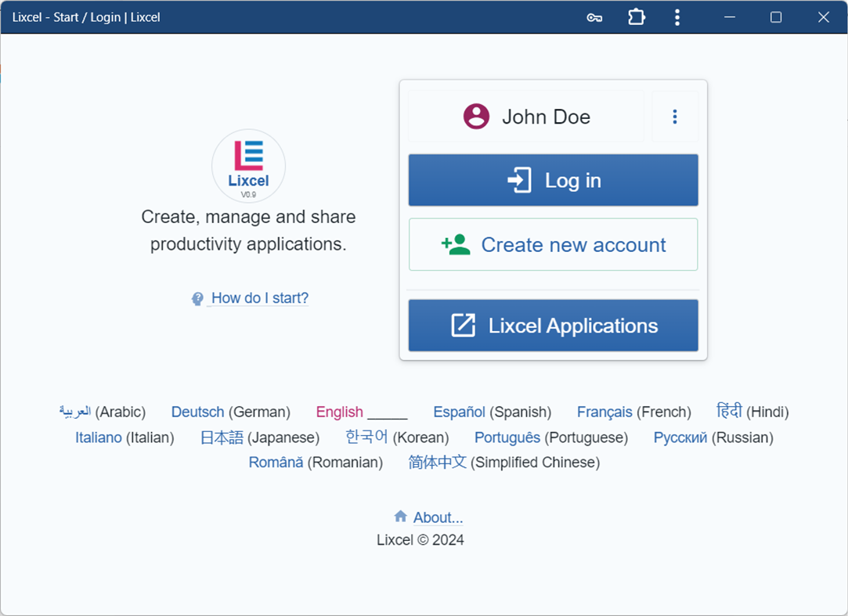This screenshot has height=616, width=848.
Task: Click the home icon next to About
Action: (x=399, y=517)
